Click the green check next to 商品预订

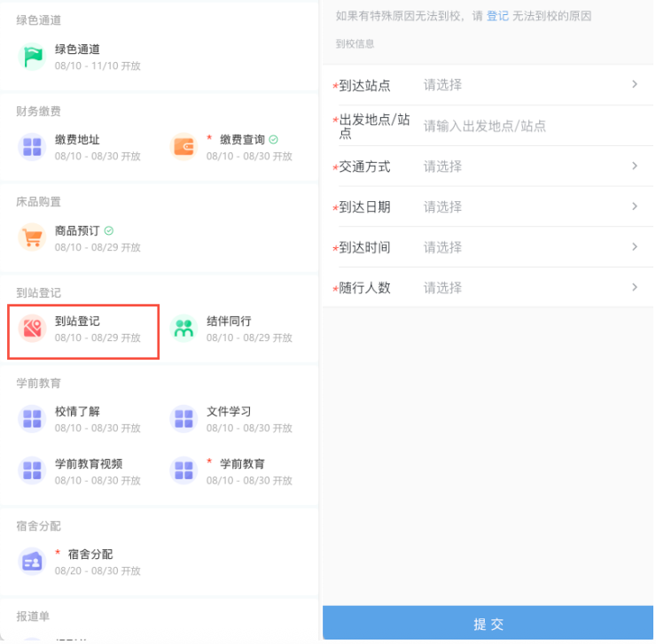[109, 231]
